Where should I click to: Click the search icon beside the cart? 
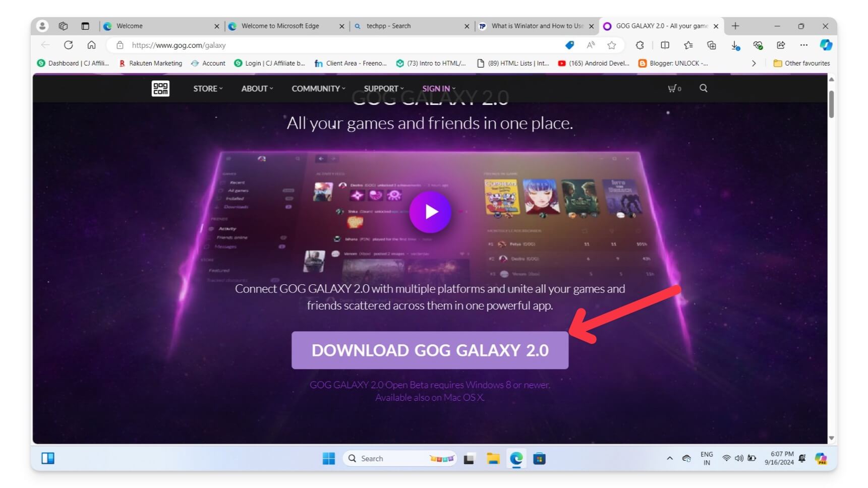click(x=703, y=88)
